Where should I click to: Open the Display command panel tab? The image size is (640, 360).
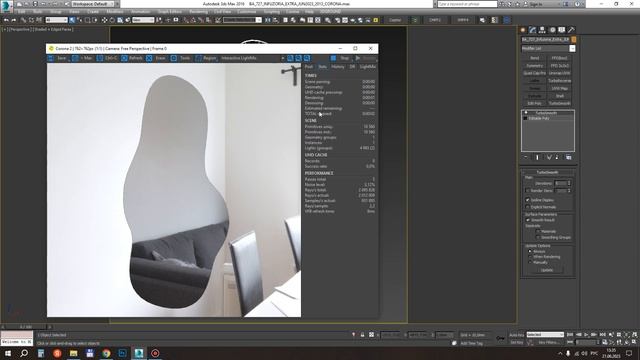tap(562, 30)
